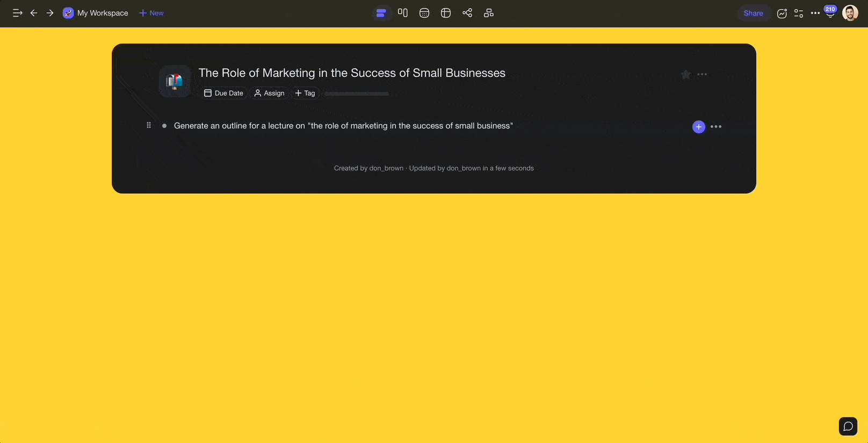
Task: Open the task row more options menu
Action: pos(716,127)
